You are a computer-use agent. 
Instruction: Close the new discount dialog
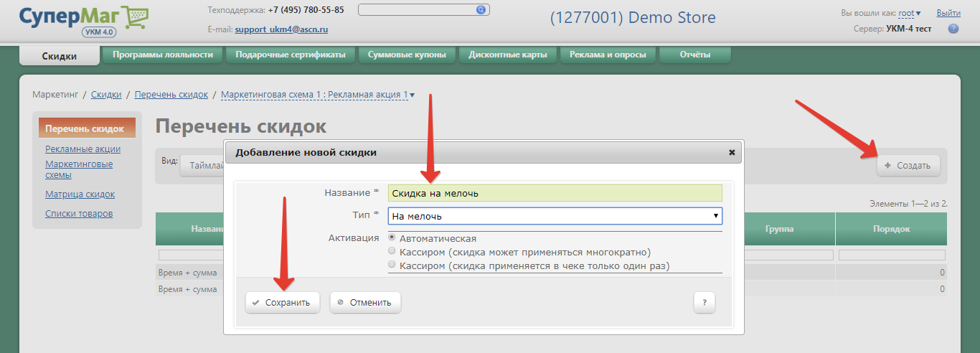pos(732,153)
